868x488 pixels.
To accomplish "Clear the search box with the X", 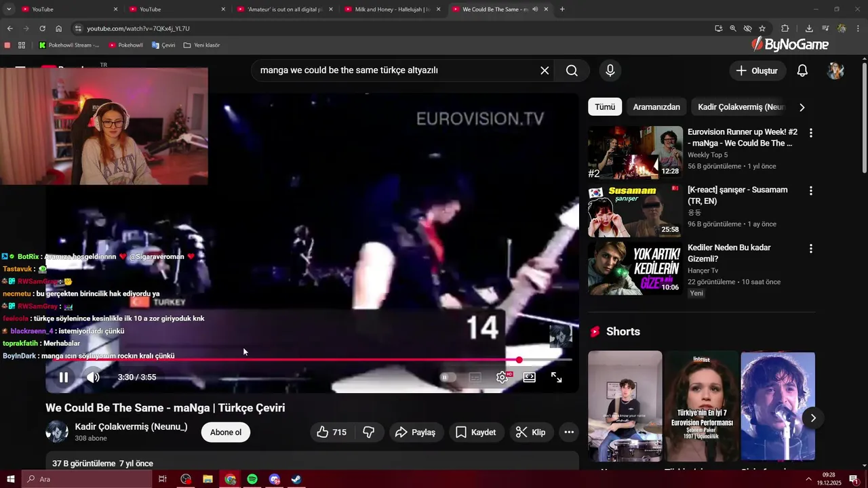I will (545, 70).
